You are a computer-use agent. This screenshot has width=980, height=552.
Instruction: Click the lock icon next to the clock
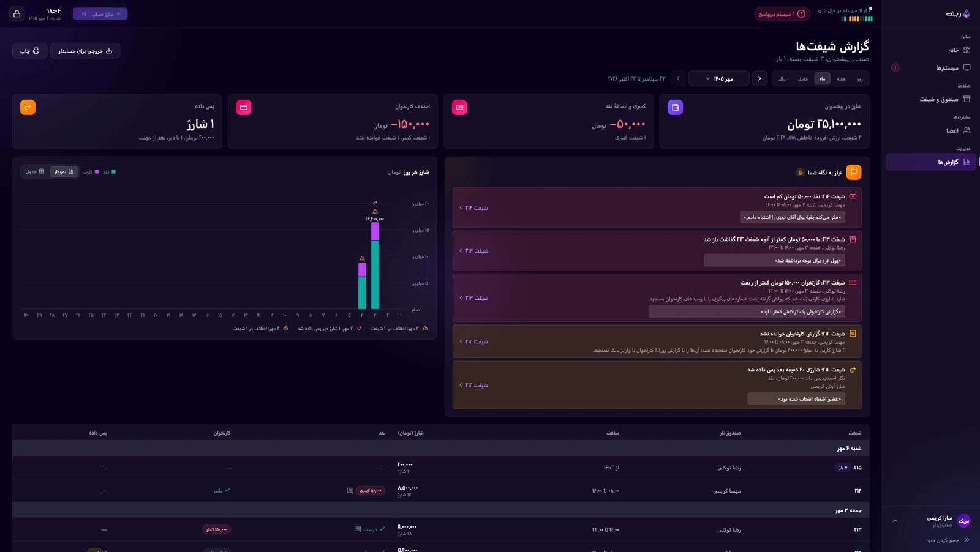(x=17, y=13)
